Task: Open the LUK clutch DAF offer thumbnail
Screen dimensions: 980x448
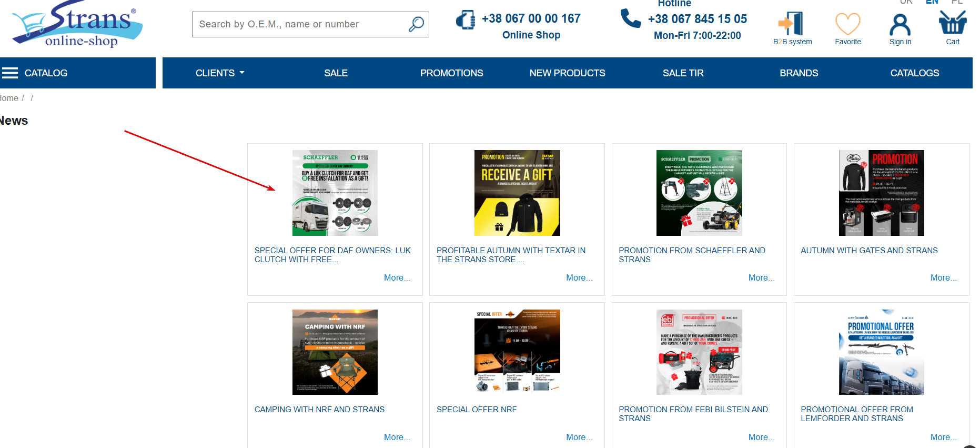Action: 335,193
